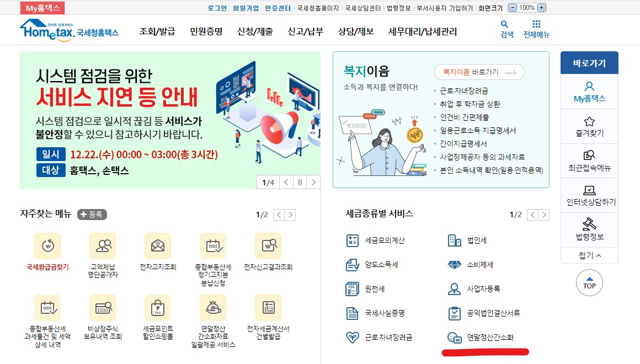Open the 전자고지조회 envelope icon
The image size is (640, 364).
(x=158, y=246)
